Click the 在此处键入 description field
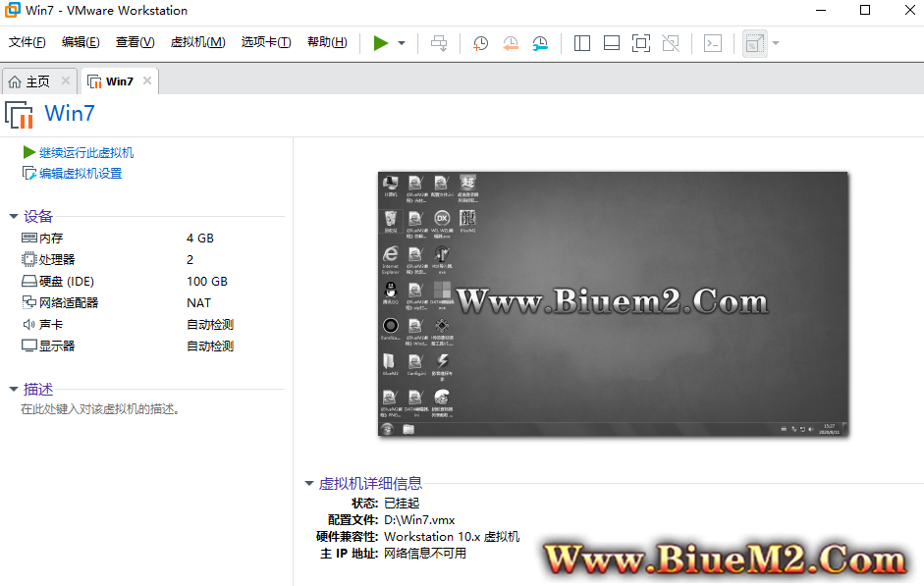924x586 pixels. 100,409
